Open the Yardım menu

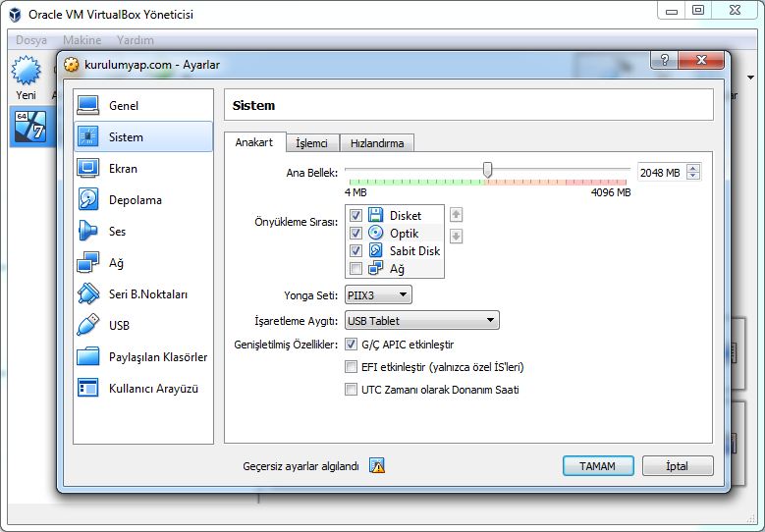[x=136, y=40]
